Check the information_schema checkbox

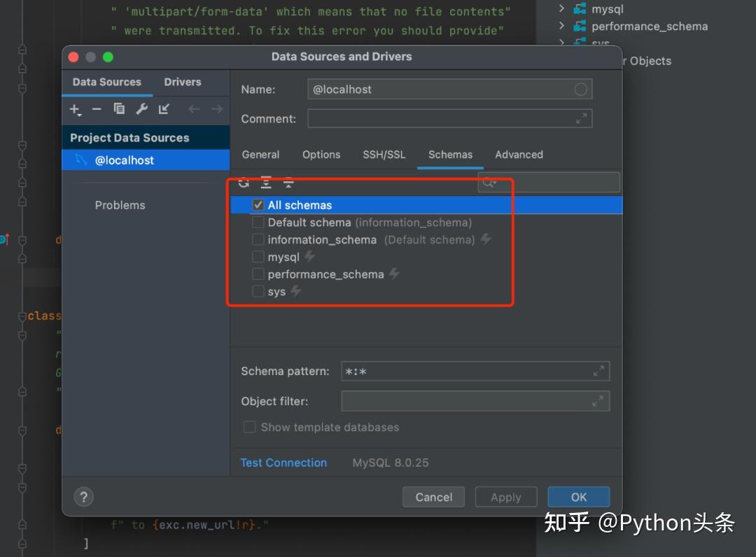click(x=258, y=239)
